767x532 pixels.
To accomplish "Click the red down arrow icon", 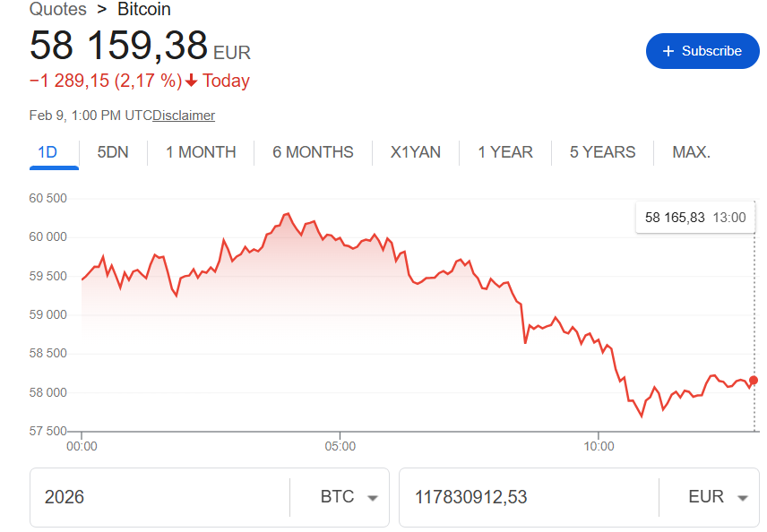I will pos(191,81).
